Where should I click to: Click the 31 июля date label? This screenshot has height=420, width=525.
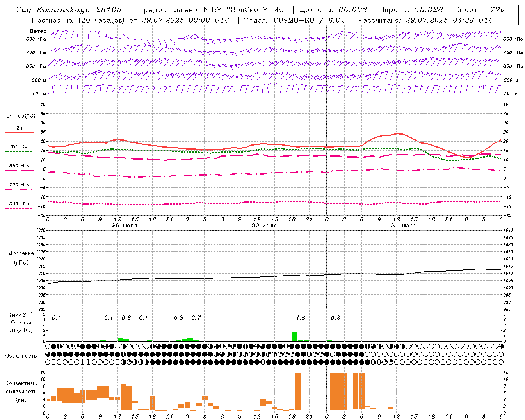(x=404, y=226)
